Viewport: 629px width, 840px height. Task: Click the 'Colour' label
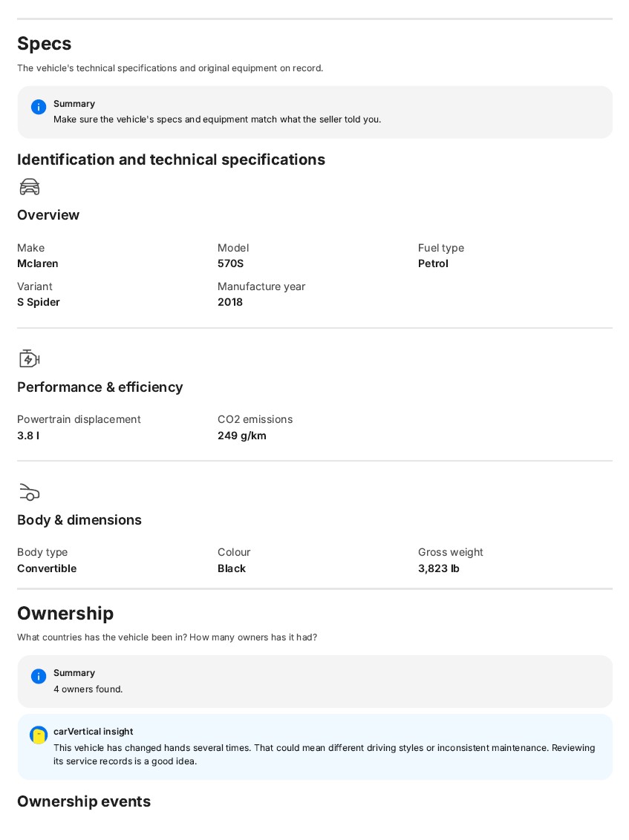pyautogui.click(x=234, y=552)
